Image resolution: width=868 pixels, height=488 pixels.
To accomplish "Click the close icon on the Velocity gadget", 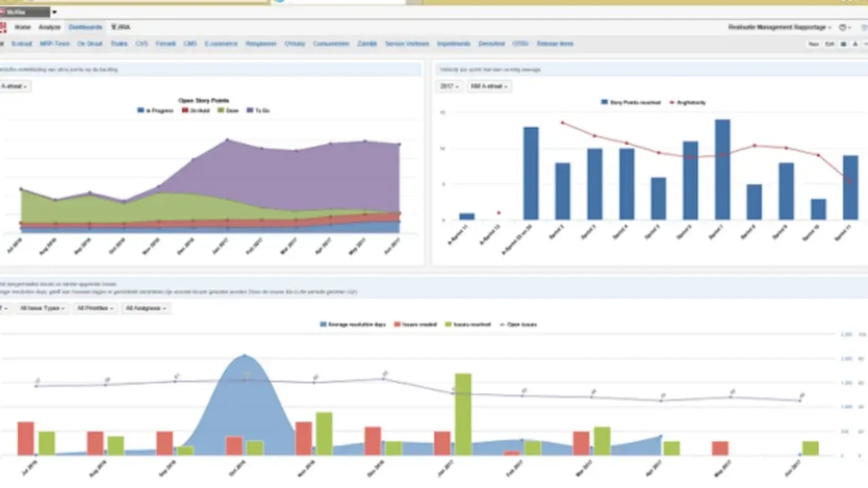I will [x=867, y=44].
